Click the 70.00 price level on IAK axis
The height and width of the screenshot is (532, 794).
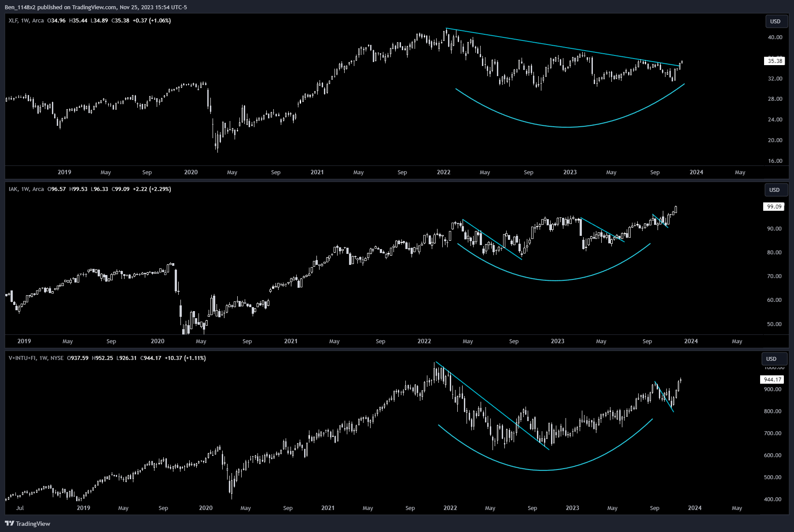pyautogui.click(x=774, y=276)
